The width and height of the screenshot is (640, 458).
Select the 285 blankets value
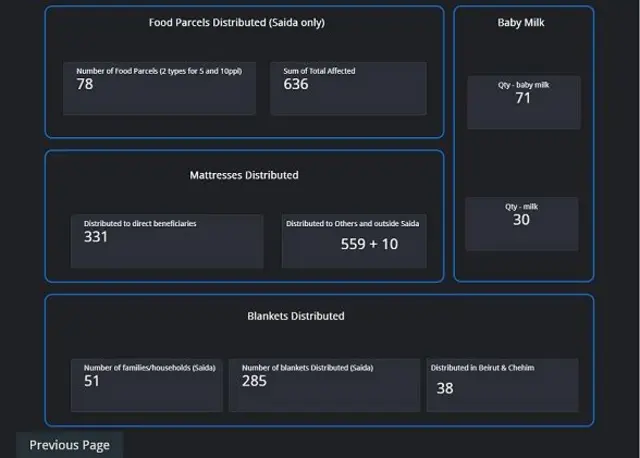click(254, 381)
